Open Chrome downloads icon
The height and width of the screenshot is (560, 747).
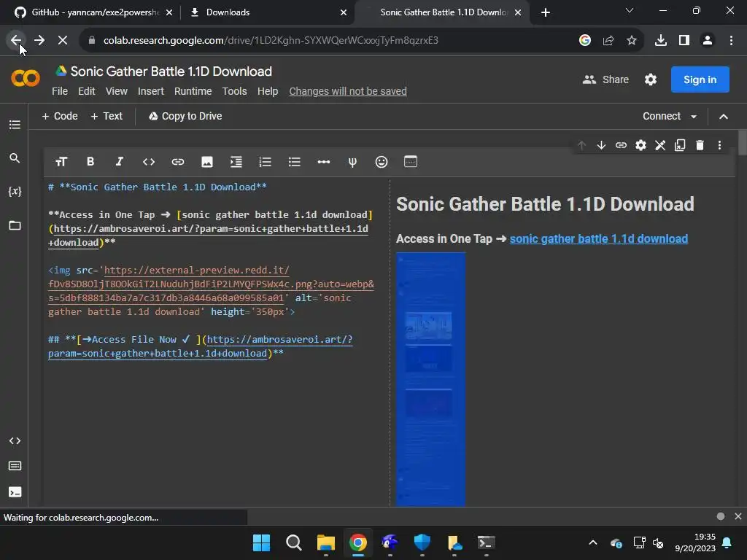coord(661,41)
